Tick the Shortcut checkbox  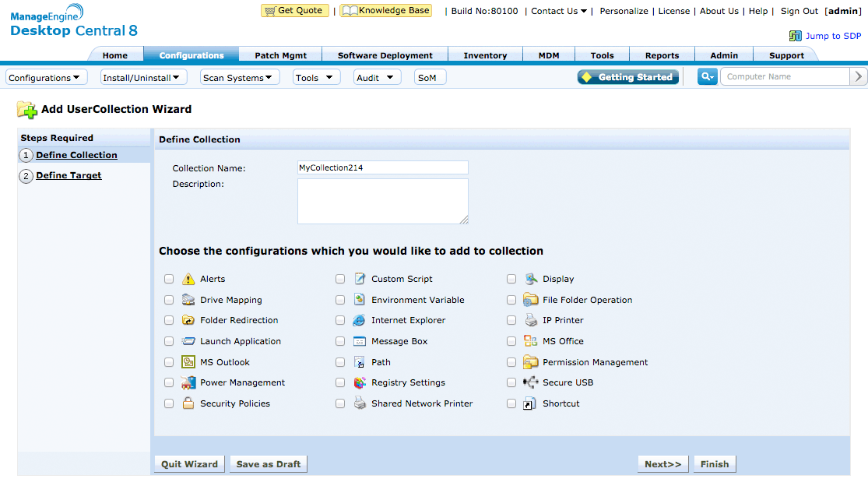511,403
